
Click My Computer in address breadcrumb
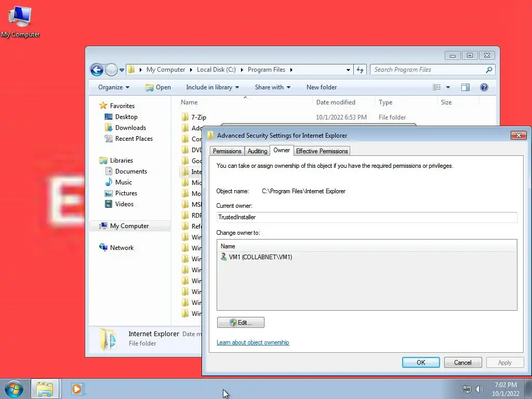click(x=166, y=70)
